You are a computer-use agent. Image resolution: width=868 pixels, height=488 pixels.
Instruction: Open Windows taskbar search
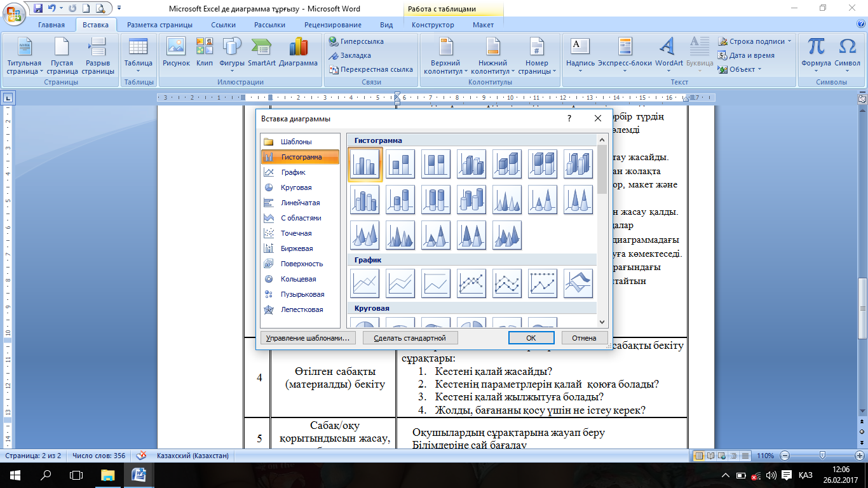[x=46, y=475]
